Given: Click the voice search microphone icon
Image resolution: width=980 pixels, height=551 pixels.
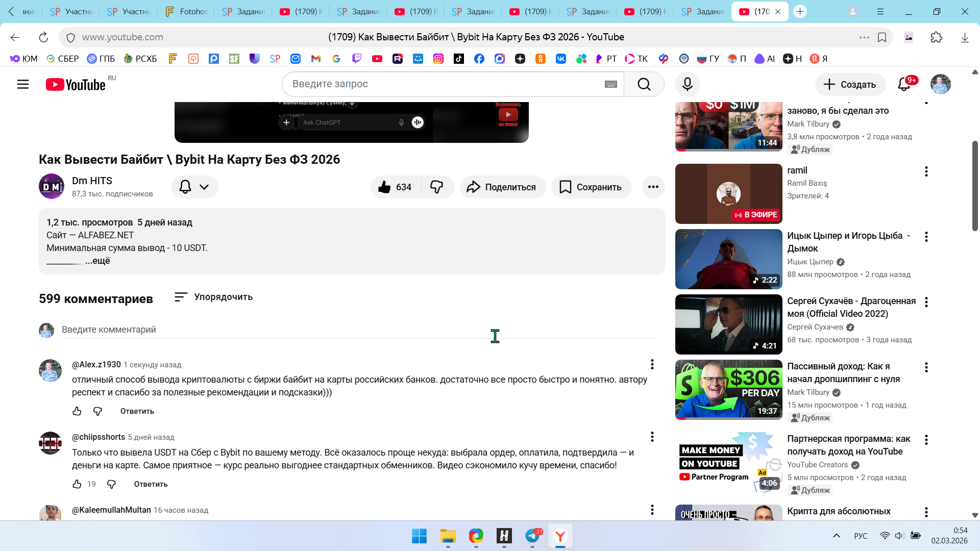Looking at the screenshot, I should [687, 84].
